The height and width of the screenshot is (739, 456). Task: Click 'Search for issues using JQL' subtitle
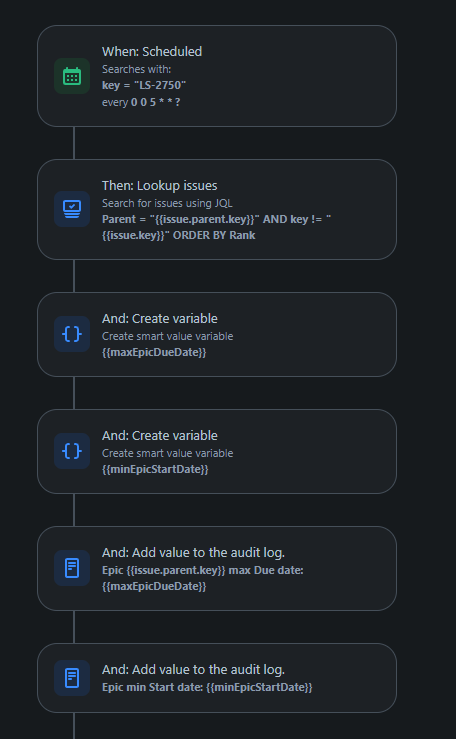click(167, 203)
